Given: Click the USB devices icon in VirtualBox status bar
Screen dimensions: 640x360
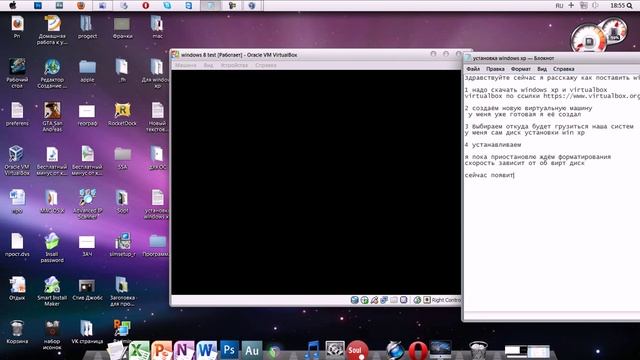Looking at the screenshot, I should point(374,300).
